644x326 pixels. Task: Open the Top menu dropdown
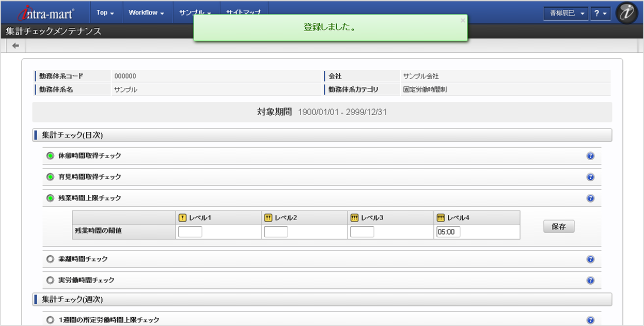(x=105, y=12)
